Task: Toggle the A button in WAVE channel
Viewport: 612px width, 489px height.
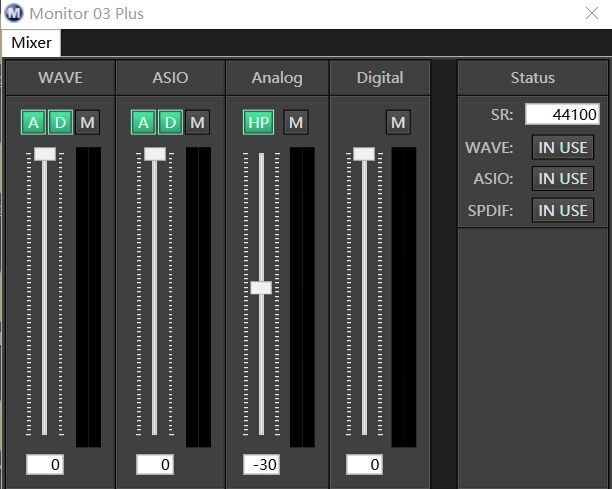Action: coord(34,122)
